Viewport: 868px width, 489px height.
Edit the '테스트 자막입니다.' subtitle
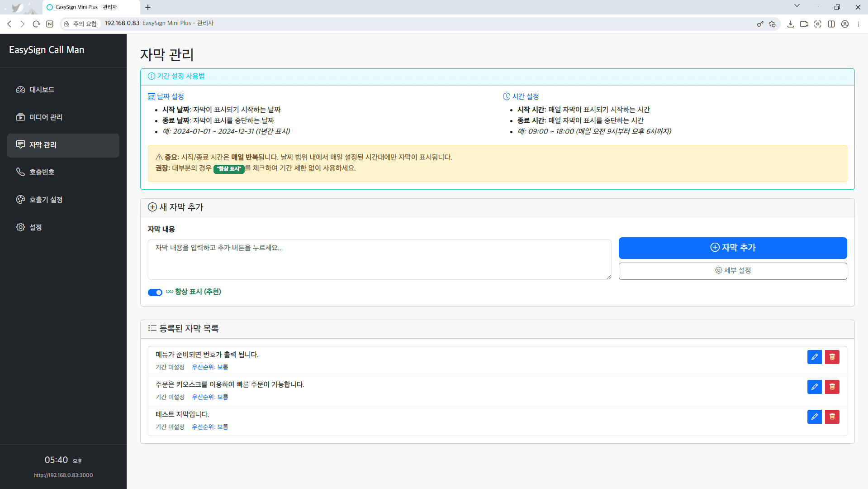point(814,417)
